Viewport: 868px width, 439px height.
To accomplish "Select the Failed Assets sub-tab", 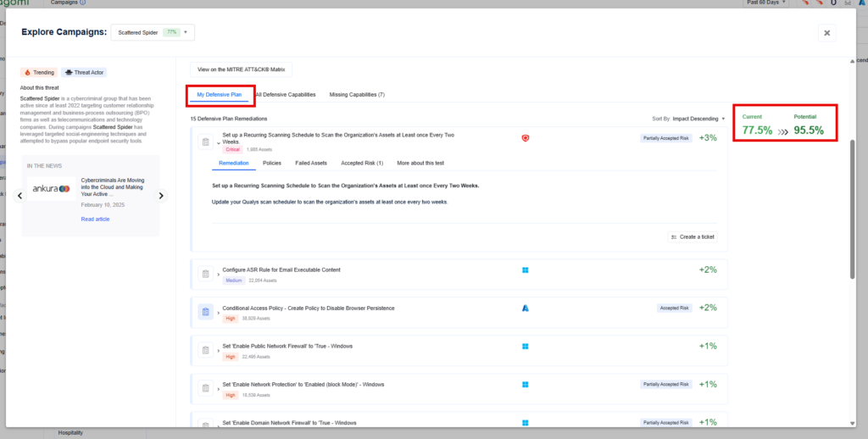I will pyautogui.click(x=311, y=164).
